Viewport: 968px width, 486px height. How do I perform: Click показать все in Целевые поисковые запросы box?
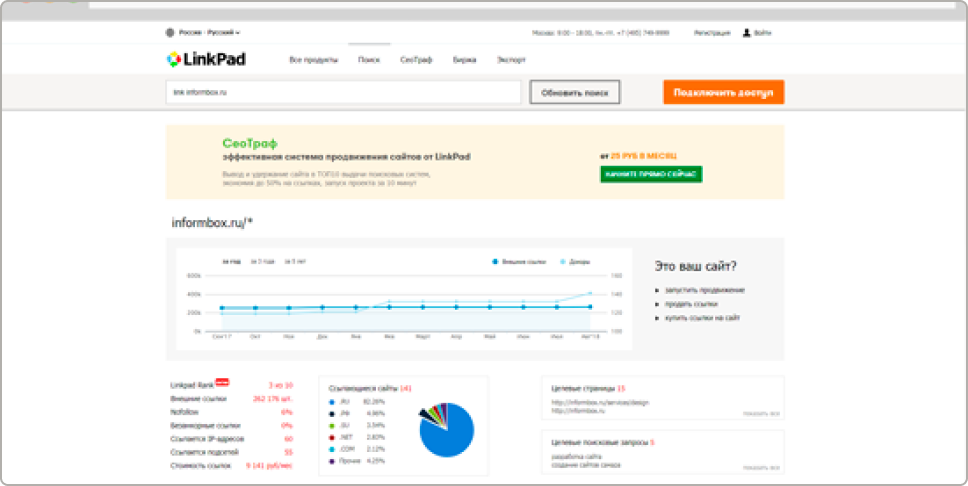pos(761,467)
